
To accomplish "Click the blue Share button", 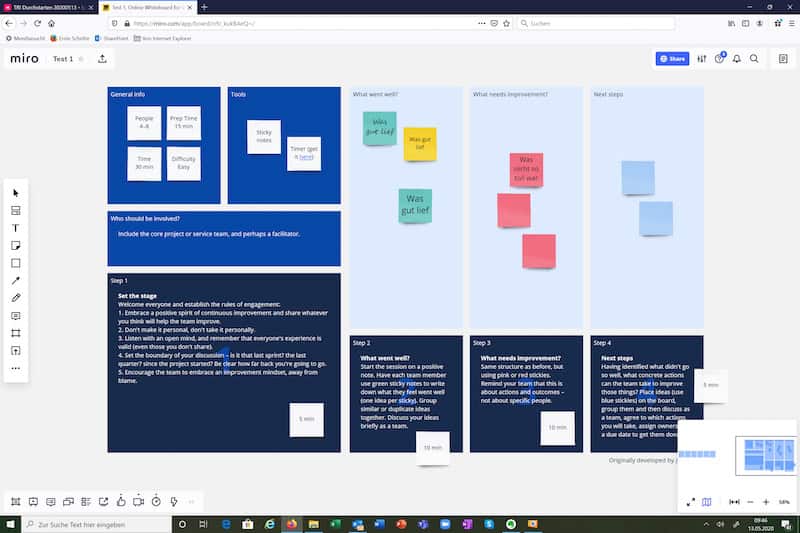I will coord(672,59).
